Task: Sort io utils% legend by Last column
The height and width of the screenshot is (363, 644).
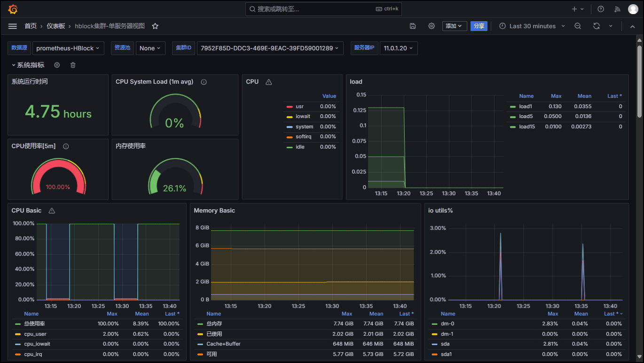Action: click(613, 314)
